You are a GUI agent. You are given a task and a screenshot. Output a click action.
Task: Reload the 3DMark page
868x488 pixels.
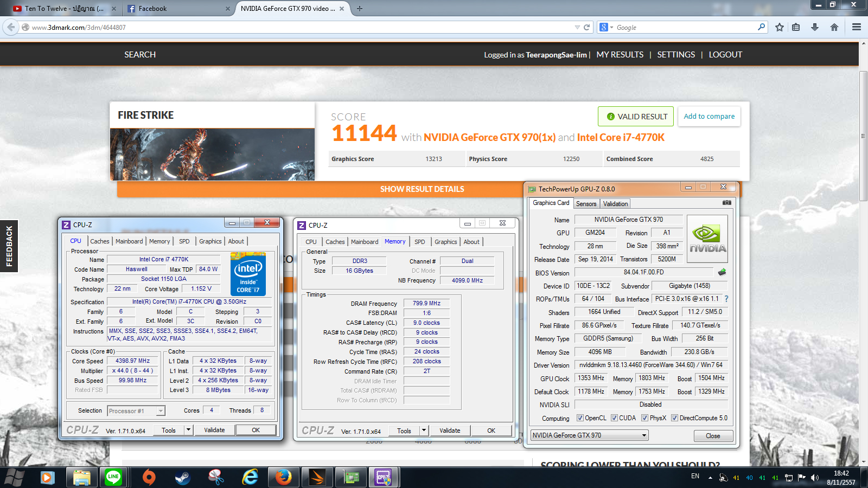pos(586,27)
